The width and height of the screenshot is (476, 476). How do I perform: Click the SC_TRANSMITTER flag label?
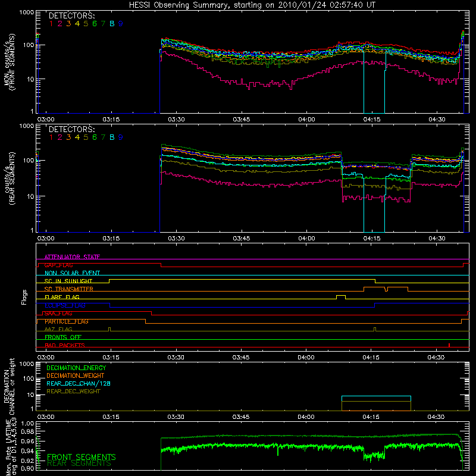68,289
